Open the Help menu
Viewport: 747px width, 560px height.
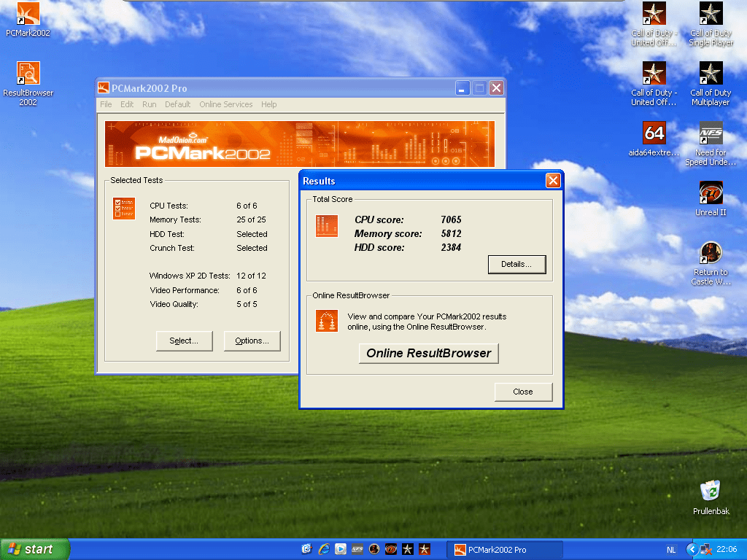point(268,104)
